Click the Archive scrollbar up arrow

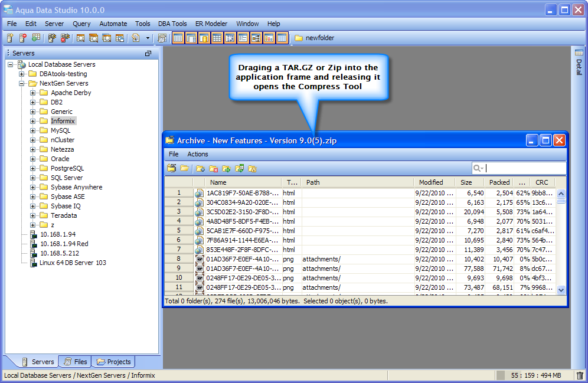tap(561, 194)
